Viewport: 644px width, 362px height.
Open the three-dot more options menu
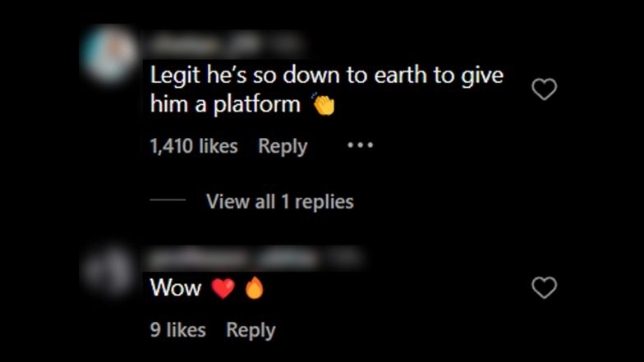click(360, 144)
